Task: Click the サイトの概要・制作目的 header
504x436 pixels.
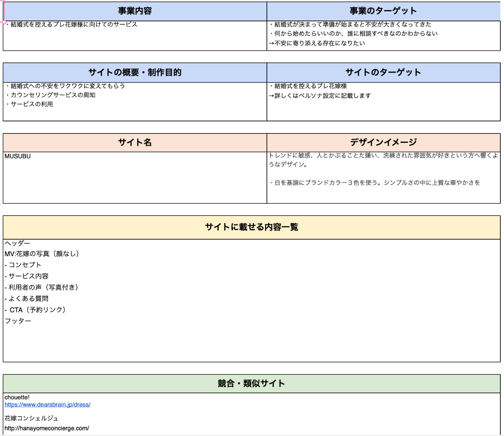Action: 135,73
